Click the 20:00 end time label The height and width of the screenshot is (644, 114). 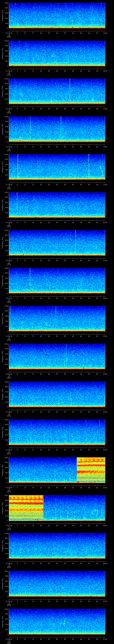pos(105,223)
